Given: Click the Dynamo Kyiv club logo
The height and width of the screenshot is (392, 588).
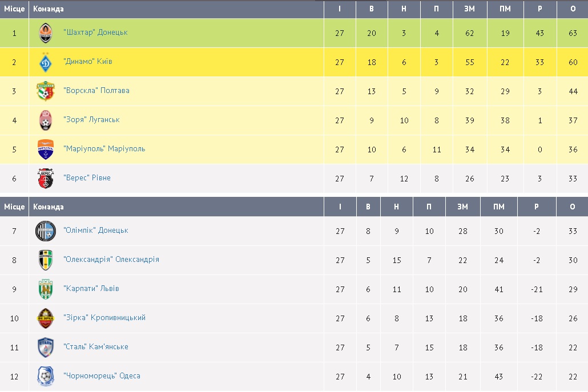Looking at the screenshot, I should click(x=46, y=62).
